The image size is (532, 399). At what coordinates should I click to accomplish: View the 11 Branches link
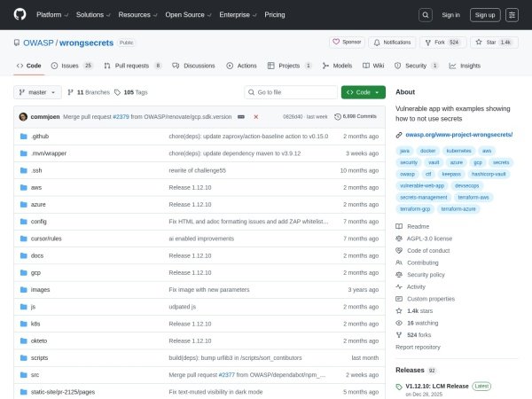click(x=89, y=92)
